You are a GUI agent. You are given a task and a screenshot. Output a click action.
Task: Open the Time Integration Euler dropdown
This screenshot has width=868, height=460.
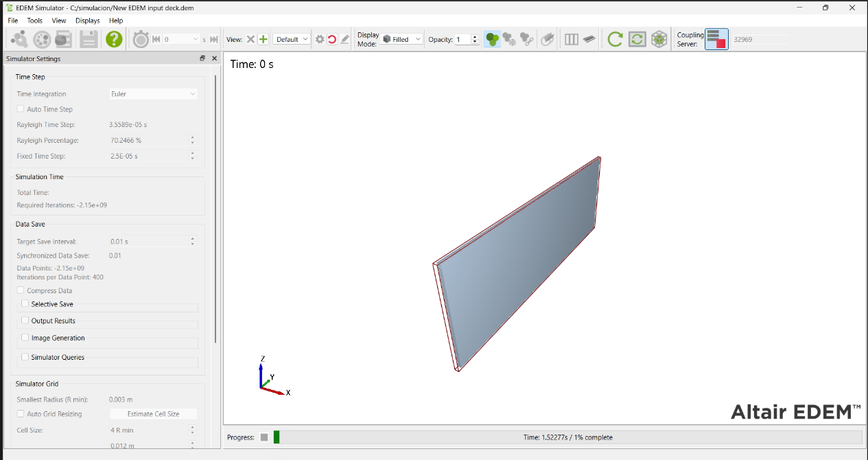(153, 94)
